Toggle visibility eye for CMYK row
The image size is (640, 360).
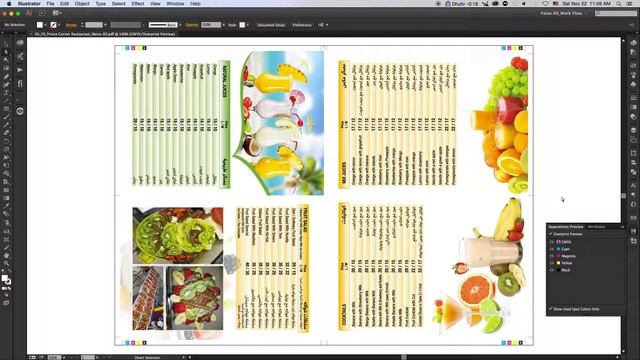[551, 242]
